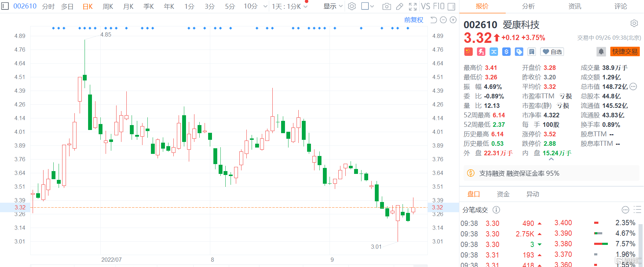The image size is (644, 267).
Task: Zoom in the chart with plus icon
Action: [453, 20]
